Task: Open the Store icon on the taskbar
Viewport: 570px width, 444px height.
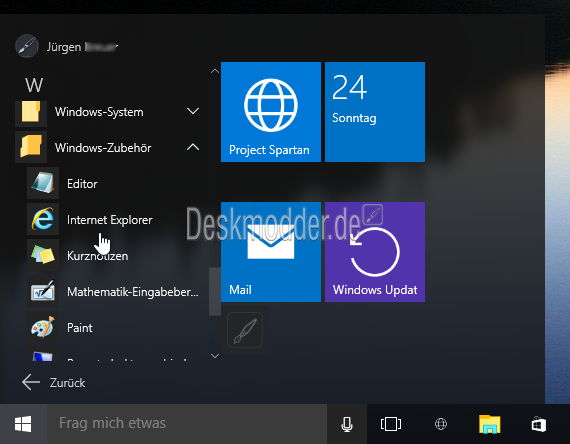Action: click(538, 424)
